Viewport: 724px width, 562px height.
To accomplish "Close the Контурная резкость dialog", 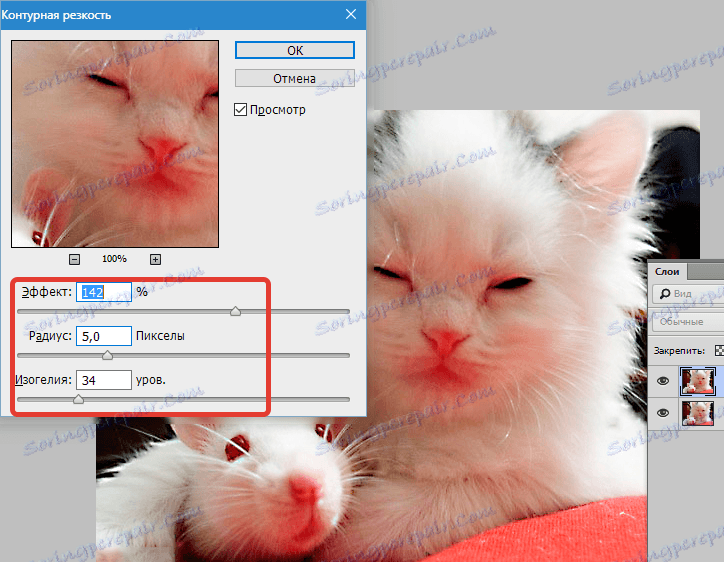I will tap(351, 14).
